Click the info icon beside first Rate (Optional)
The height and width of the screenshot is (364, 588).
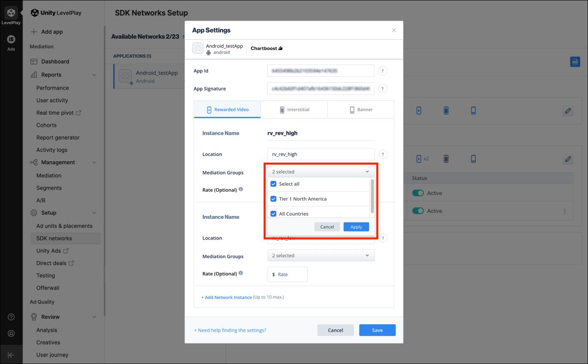point(241,189)
